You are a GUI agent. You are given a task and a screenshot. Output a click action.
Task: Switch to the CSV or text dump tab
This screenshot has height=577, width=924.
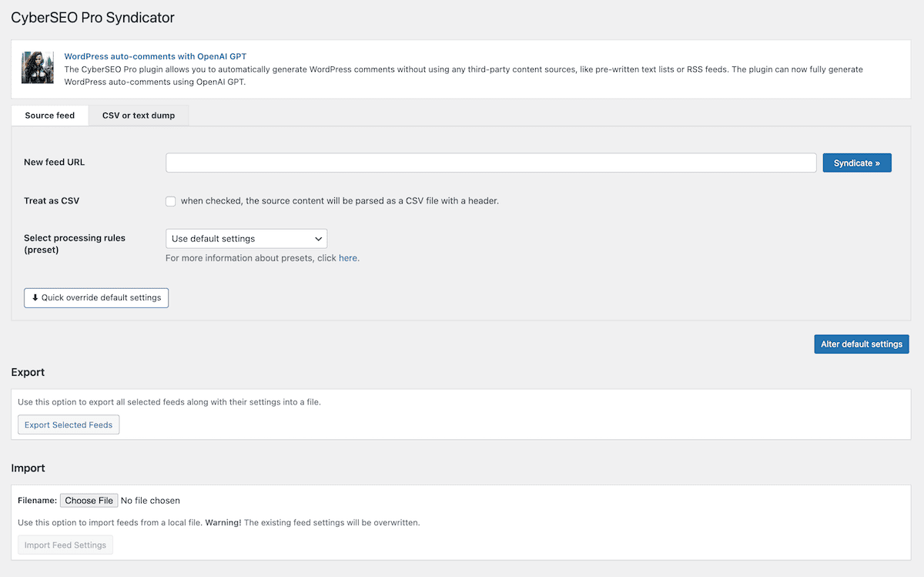[139, 116]
